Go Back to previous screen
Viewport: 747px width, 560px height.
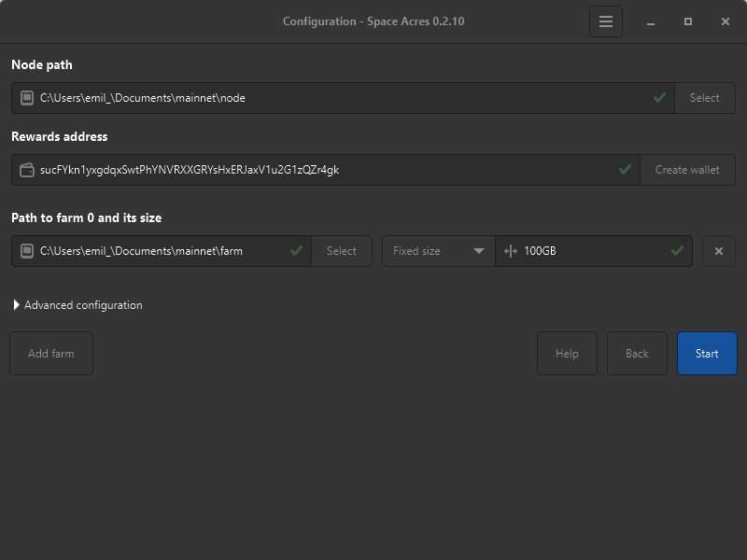click(637, 353)
